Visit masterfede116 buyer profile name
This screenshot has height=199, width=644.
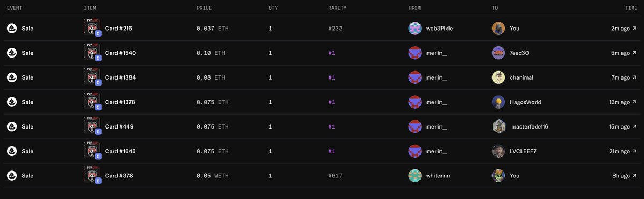coord(530,126)
